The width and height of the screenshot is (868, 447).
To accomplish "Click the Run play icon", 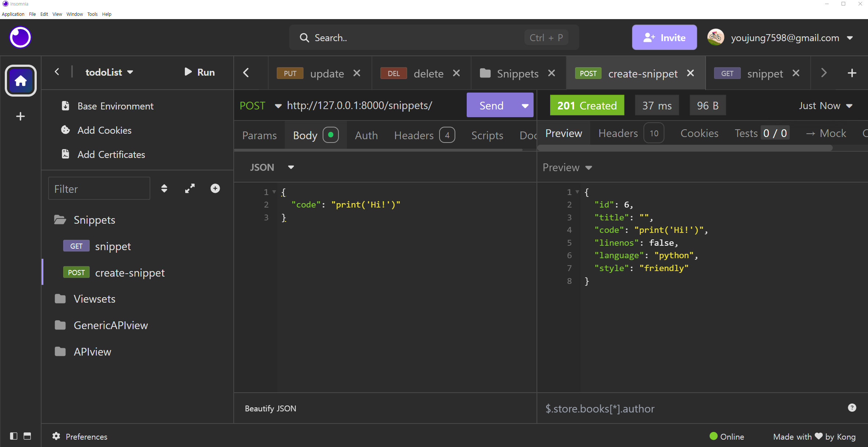I will [188, 72].
